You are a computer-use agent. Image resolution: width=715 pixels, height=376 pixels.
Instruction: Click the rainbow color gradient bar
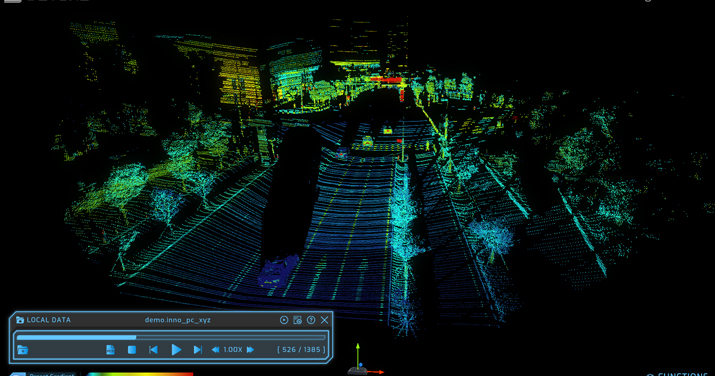point(140,374)
